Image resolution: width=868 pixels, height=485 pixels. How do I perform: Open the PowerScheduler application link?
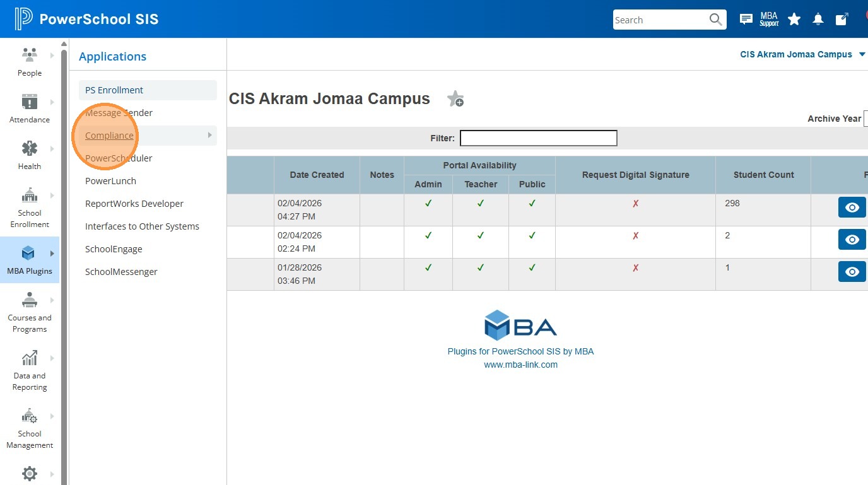119,158
